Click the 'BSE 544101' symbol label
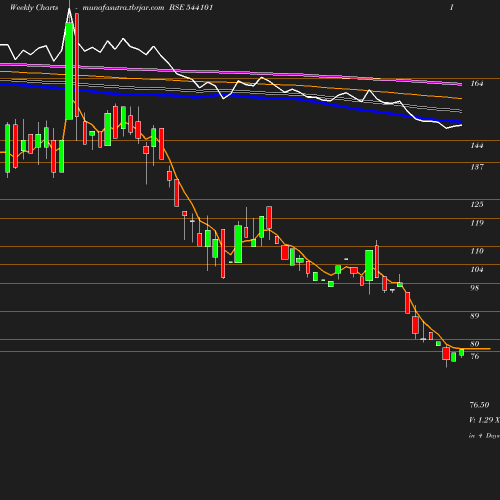Screen dimensions: 500x500 191,7
